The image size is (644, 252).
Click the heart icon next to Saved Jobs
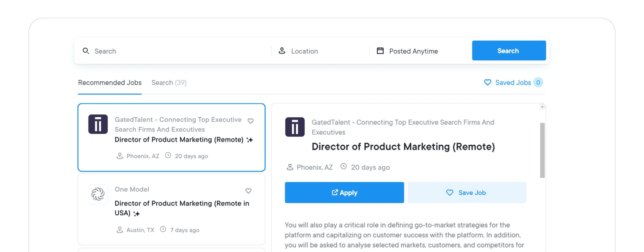488,82
